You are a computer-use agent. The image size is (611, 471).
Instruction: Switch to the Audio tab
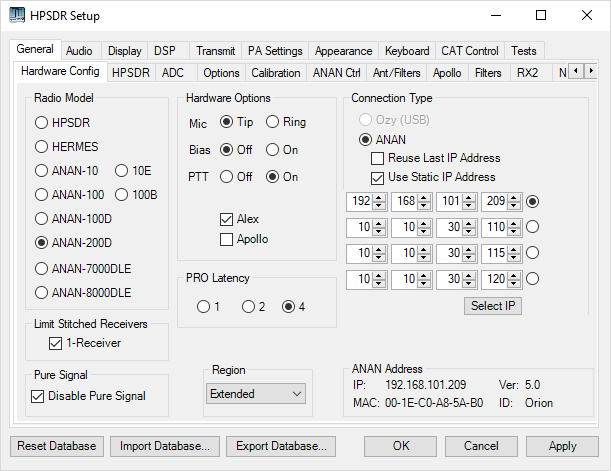[x=79, y=51]
